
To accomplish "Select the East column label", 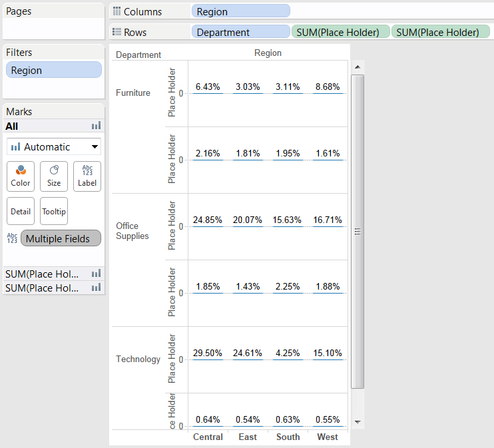I will pos(248,437).
